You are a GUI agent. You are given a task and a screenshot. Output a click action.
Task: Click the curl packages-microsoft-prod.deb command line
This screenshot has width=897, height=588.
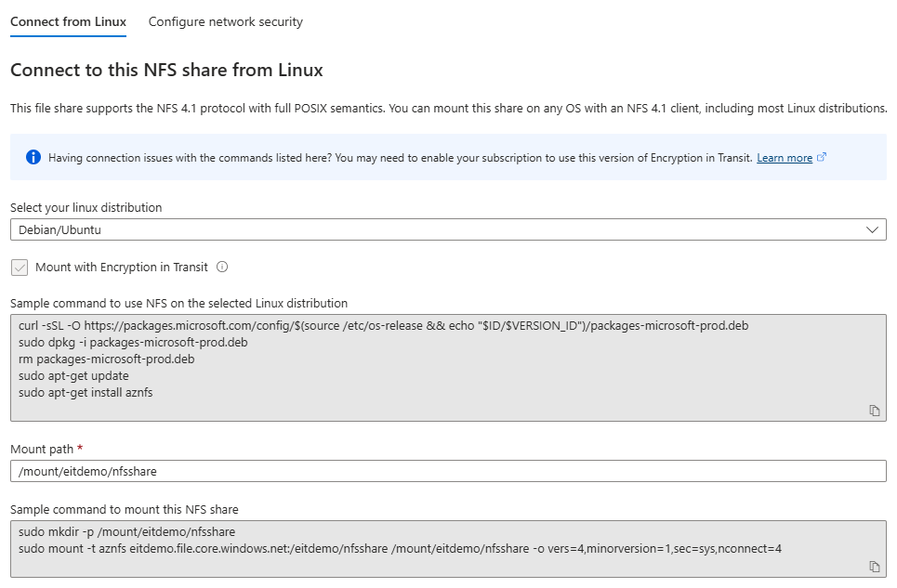pyautogui.click(x=384, y=326)
